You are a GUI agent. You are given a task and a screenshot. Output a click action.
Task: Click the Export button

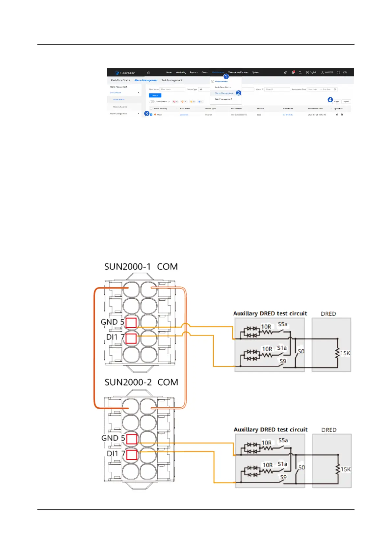point(346,102)
